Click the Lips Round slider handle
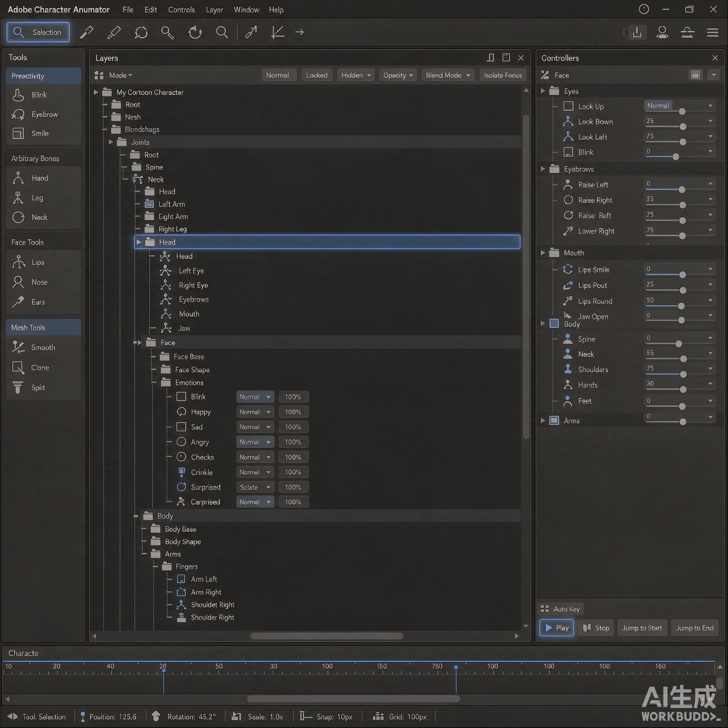The height and width of the screenshot is (728, 728). 681,306
